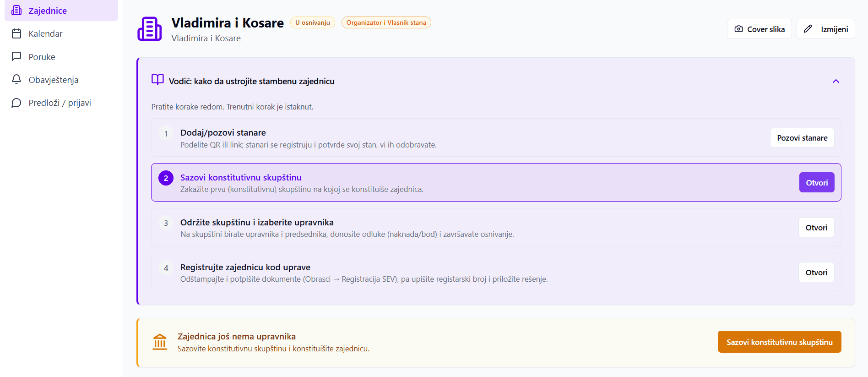Click the Pozovi stanare button
This screenshot has height=377, width=868.
point(802,138)
